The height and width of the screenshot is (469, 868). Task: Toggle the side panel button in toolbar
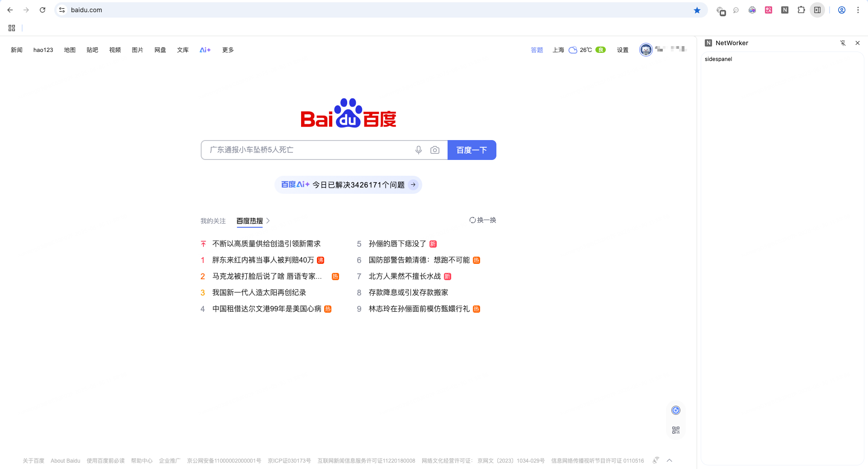(817, 10)
